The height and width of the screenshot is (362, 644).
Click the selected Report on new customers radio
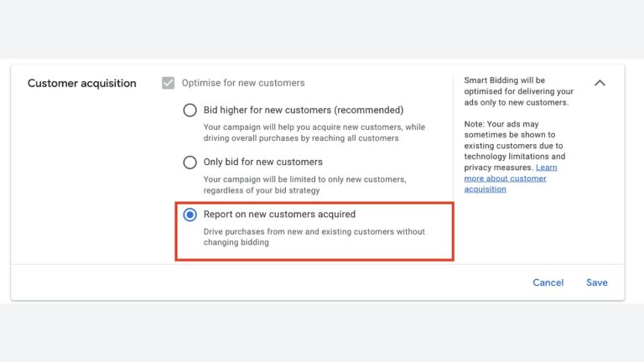[x=190, y=215]
